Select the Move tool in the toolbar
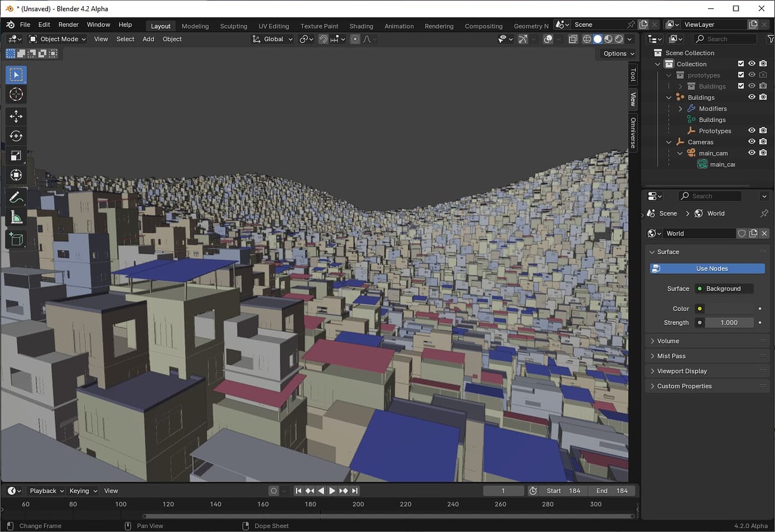 (16, 116)
